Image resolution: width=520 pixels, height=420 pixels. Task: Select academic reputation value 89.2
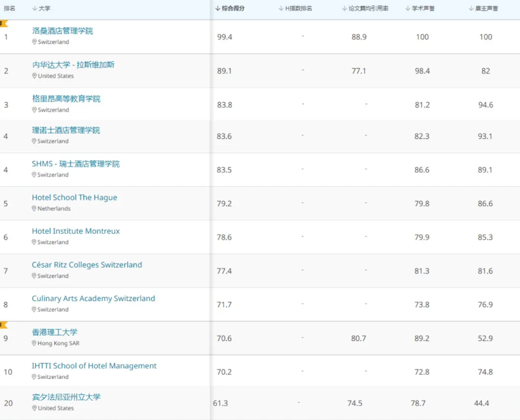click(422, 338)
